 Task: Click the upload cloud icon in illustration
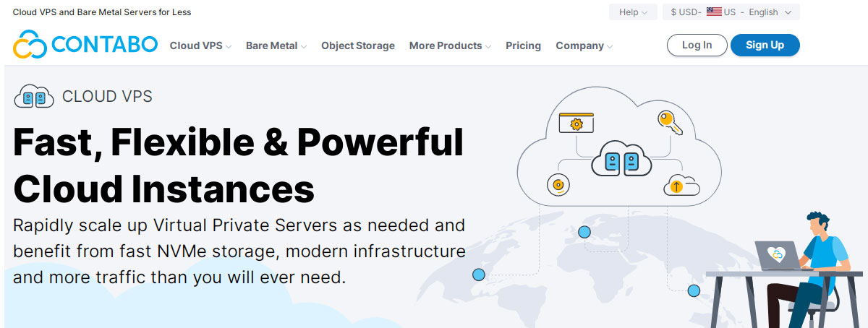pos(681,185)
